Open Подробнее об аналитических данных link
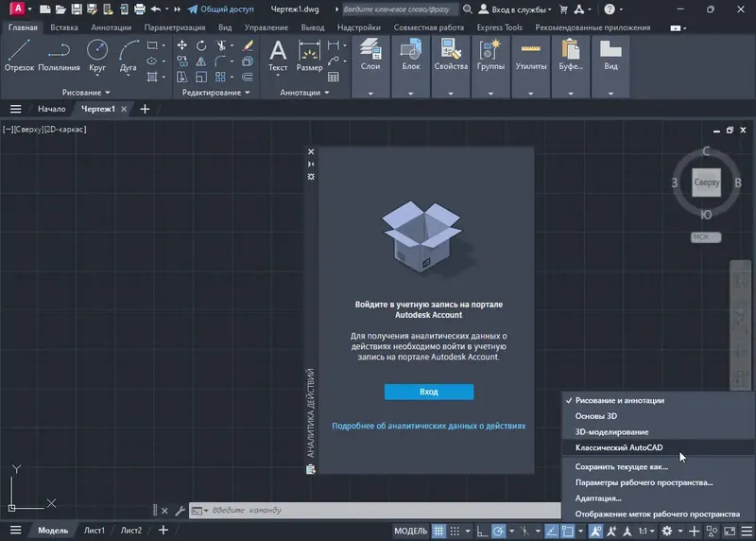 click(x=429, y=426)
